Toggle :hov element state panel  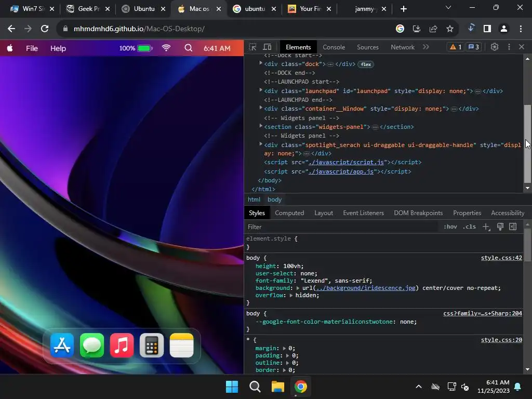450,227
